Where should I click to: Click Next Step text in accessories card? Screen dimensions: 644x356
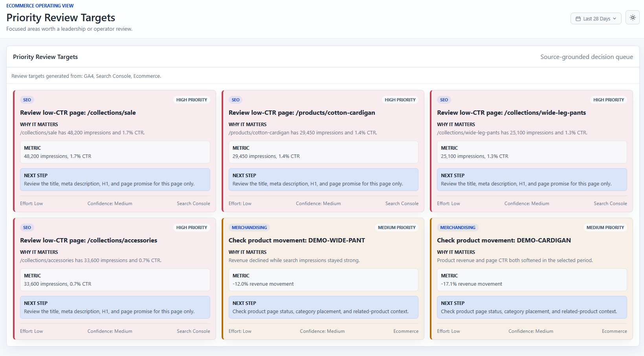point(109,312)
